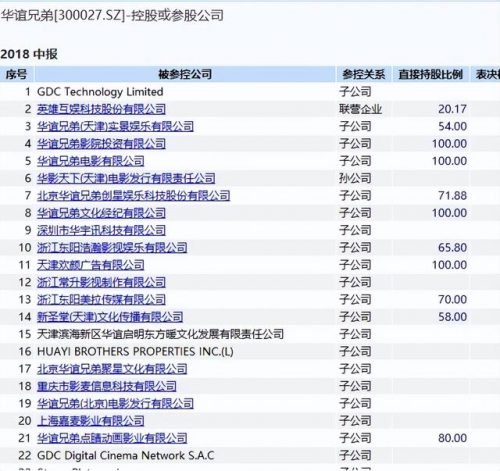Click the 20.17 shareholding value
Screen dimensions: 500x471
point(452,109)
